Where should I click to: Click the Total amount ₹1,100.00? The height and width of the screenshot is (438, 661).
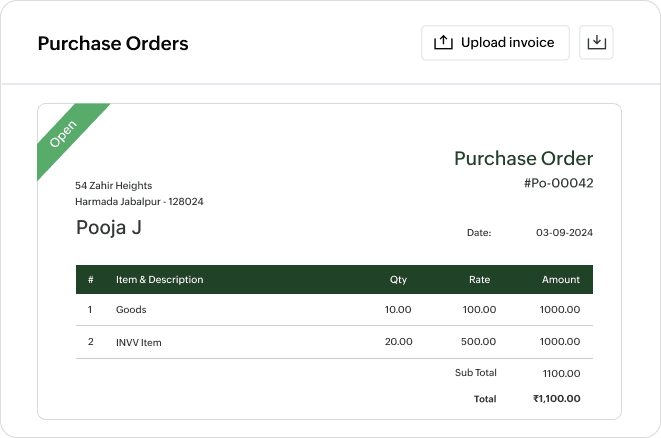coord(556,398)
